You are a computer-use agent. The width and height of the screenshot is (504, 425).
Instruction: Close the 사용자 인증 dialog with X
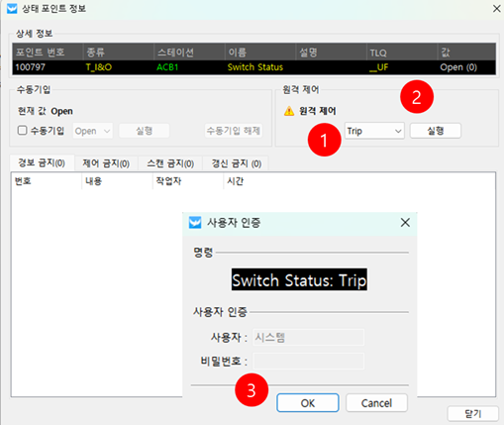(x=405, y=223)
